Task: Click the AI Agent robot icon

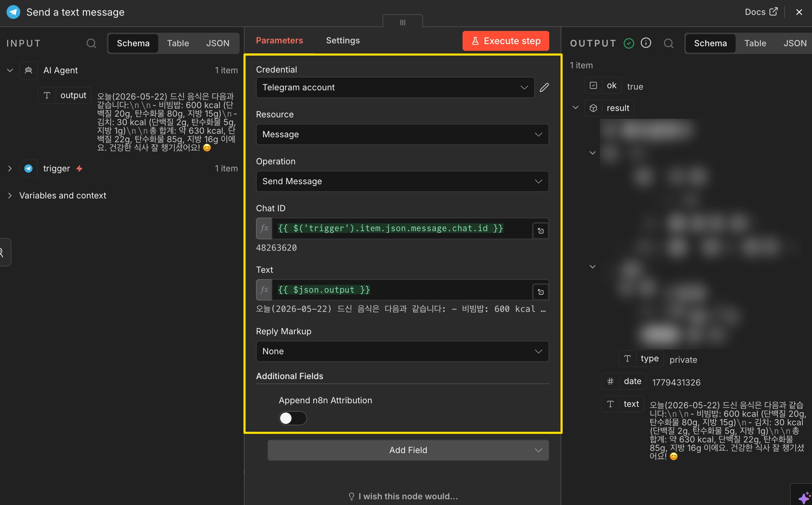Action: point(28,70)
